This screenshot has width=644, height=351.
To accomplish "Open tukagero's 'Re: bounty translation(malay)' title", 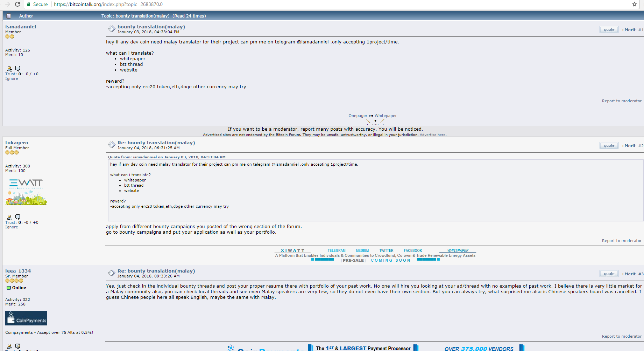I will 156,143.
